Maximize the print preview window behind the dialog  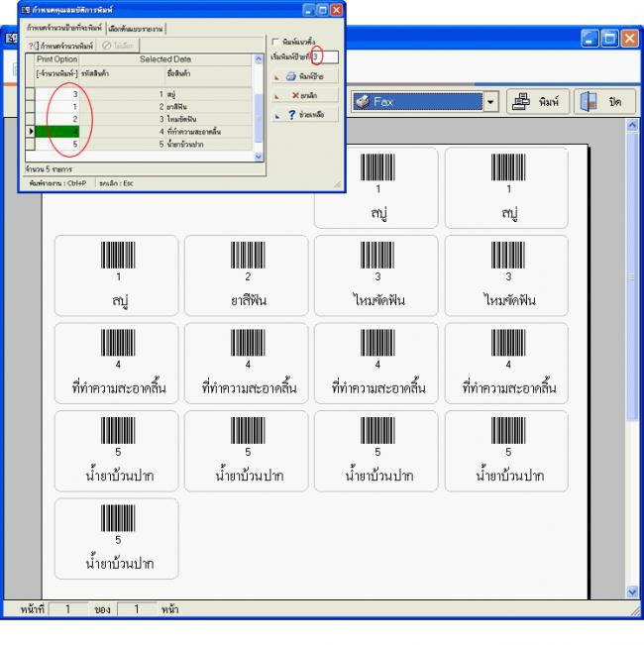pyautogui.click(x=609, y=39)
